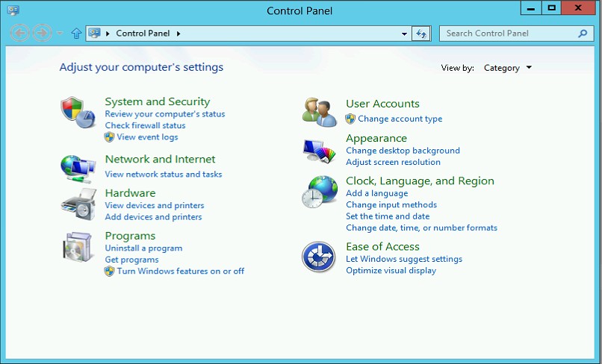
Task: Open the Network and Internet globe icon
Action: point(78,169)
